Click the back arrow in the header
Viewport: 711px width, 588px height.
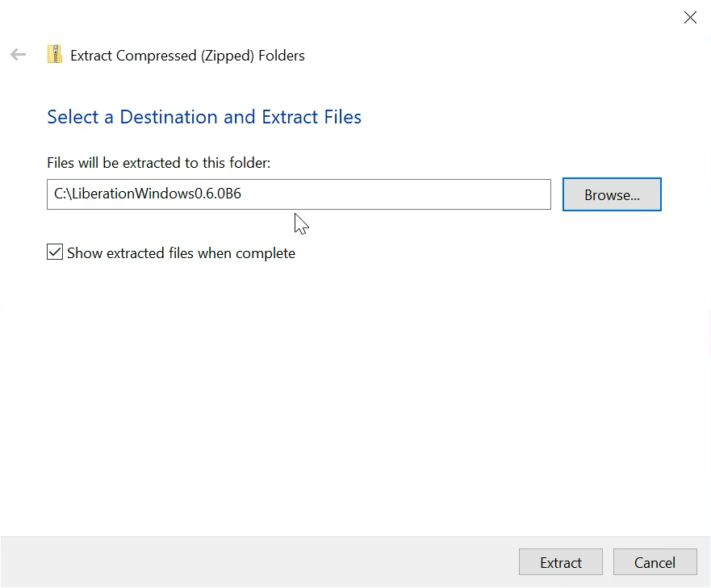[18, 55]
